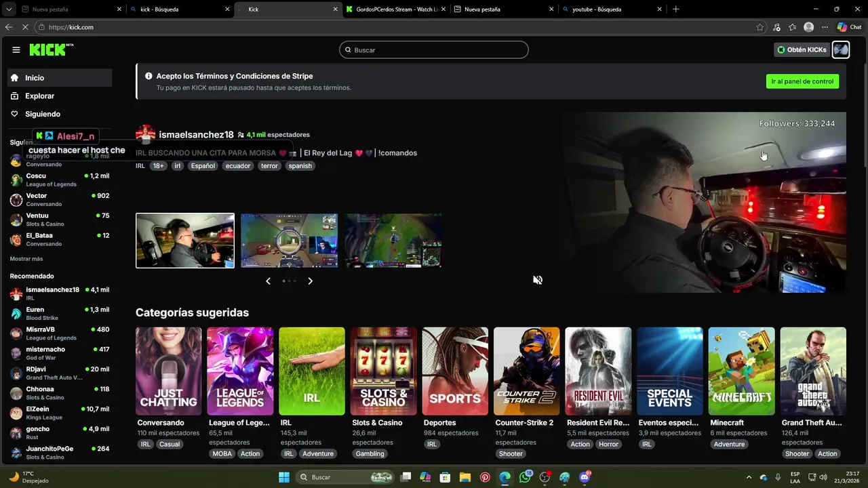
Task: Click Ventuu avatar in sidebar
Action: (16, 220)
